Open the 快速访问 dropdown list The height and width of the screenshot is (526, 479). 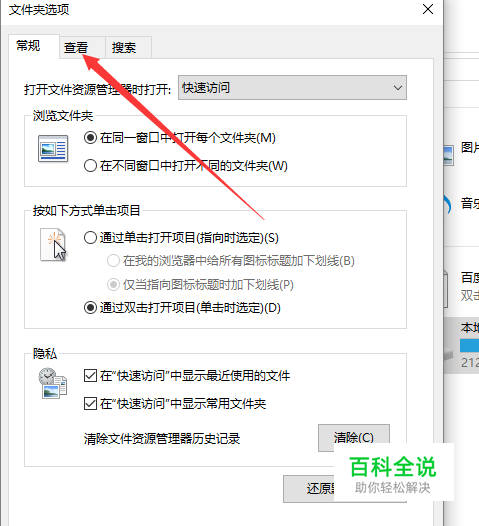(292, 88)
